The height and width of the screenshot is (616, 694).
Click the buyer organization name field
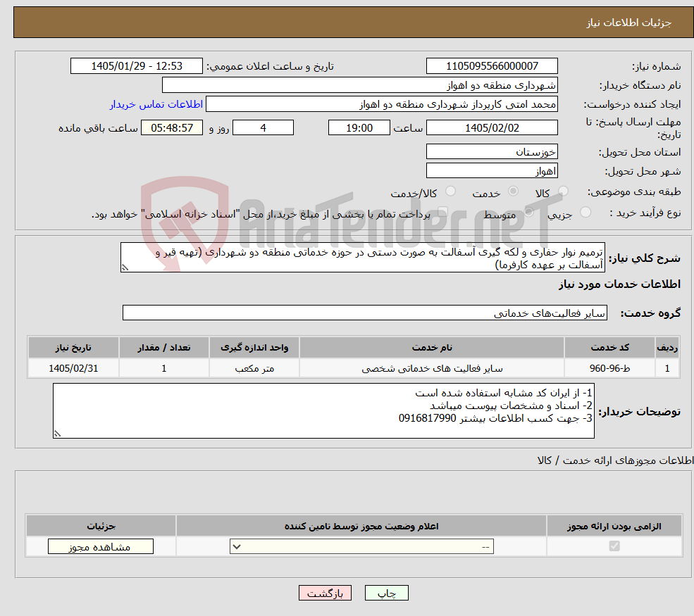[x=360, y=85]
